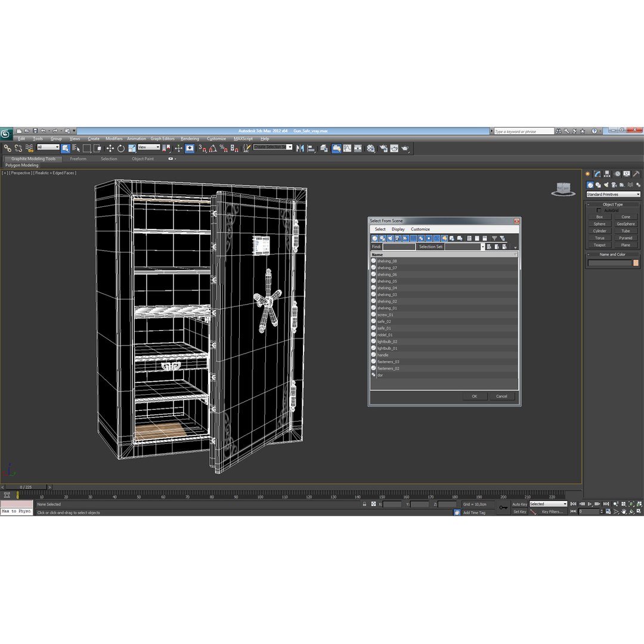Toggle Angle Snap on main toolbar

coord(213,148)
